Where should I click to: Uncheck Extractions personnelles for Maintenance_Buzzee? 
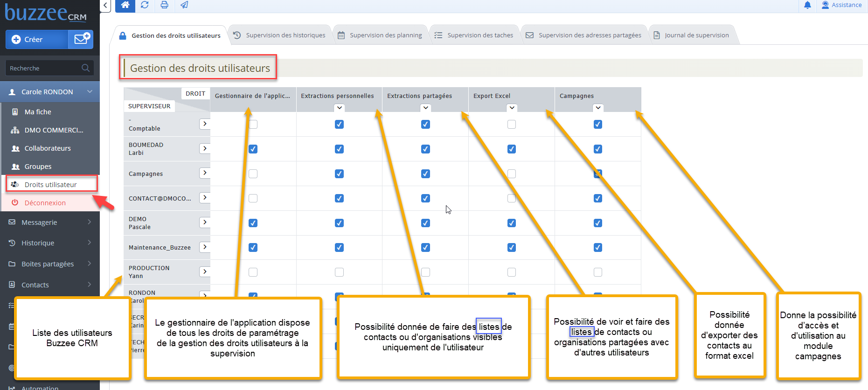pos(339,247)
